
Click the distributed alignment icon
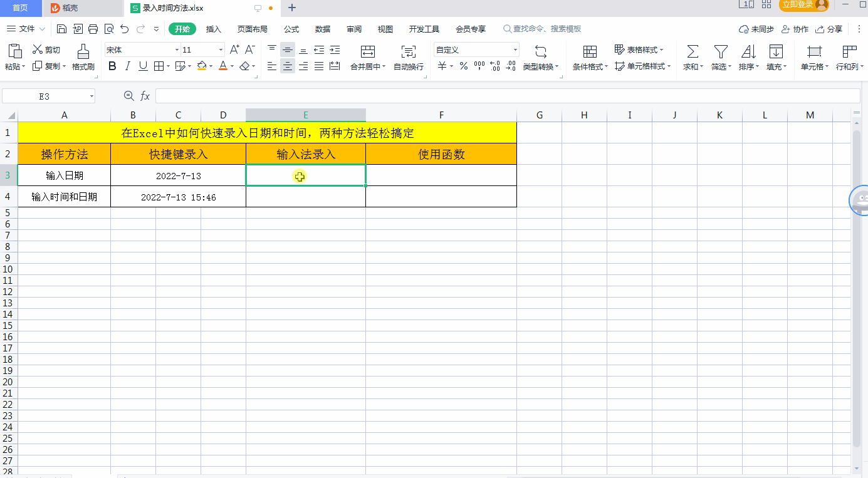(x=335, y=66)
